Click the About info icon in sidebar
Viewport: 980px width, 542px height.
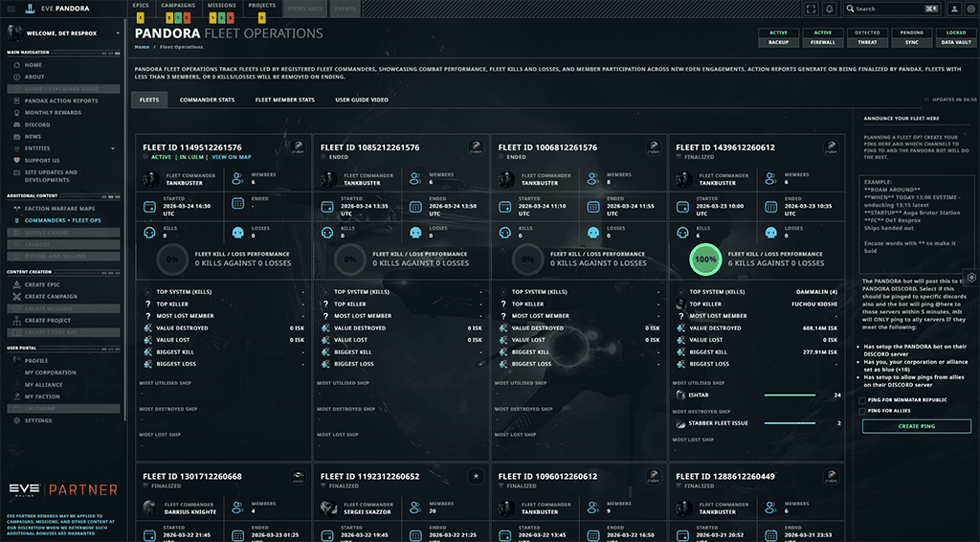pos(17,77)
